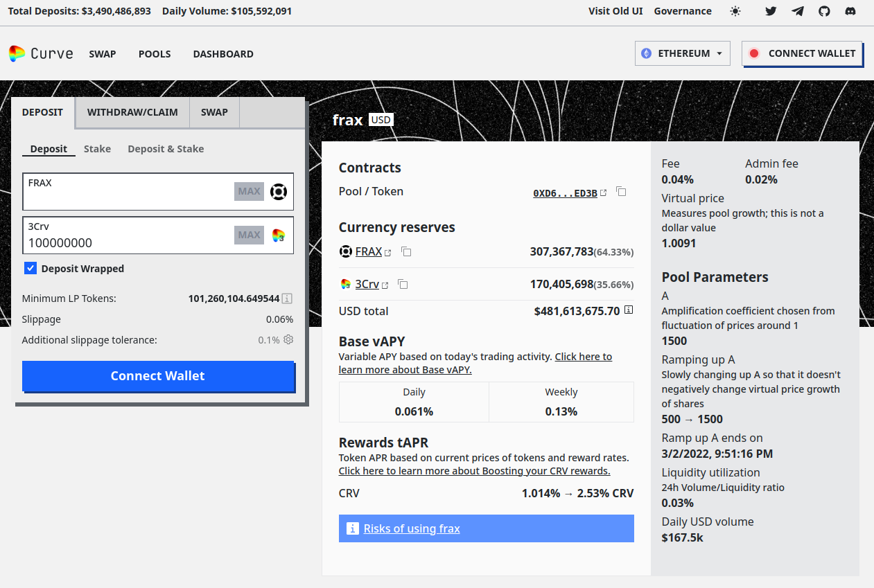Viewport: 874px width, 588px height.
Task: Open the FRAX currency reserve link
Action: point(369,251)
